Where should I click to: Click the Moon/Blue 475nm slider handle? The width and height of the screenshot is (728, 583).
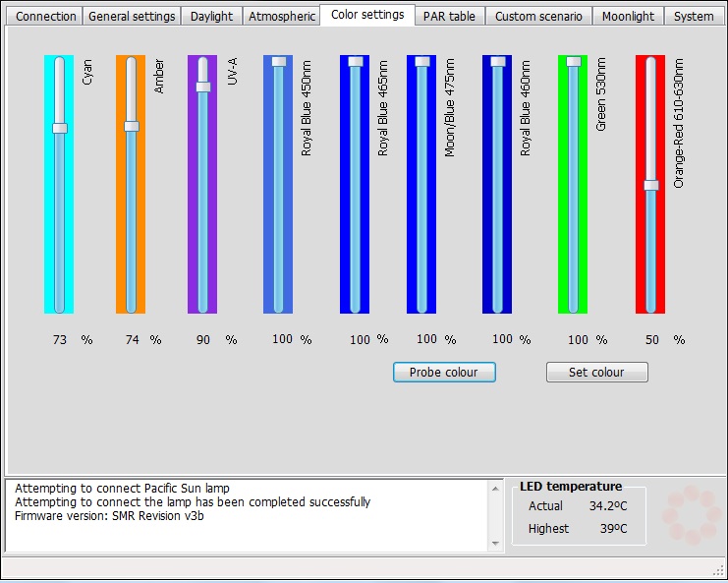coord(422,61)
